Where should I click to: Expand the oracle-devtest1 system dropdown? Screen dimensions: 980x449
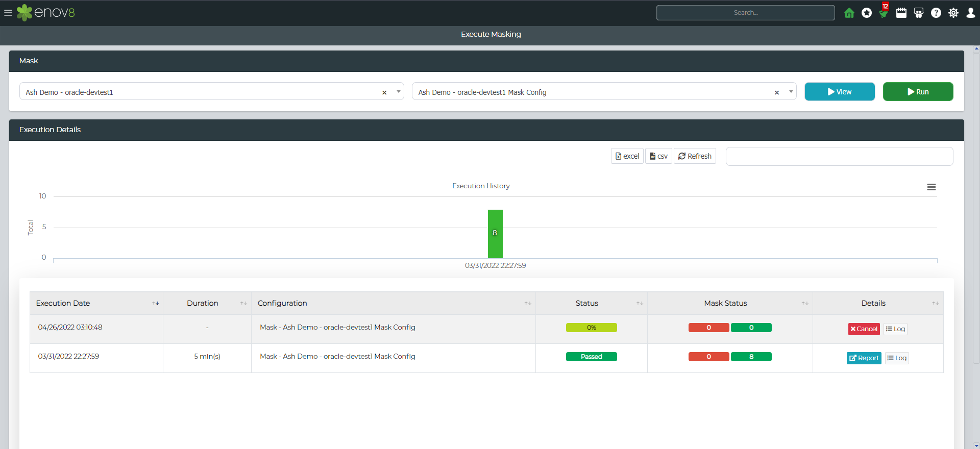point(399,92)
